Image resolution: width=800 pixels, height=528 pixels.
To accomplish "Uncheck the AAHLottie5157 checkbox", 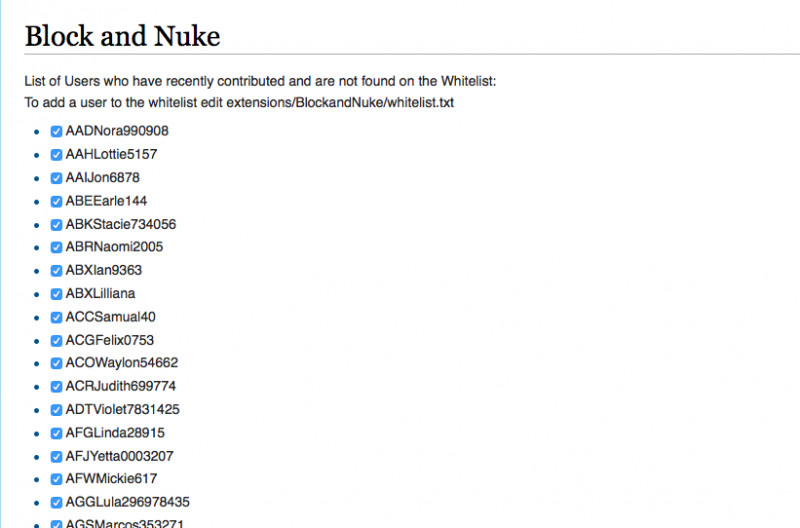I will (x=57, y=154).
